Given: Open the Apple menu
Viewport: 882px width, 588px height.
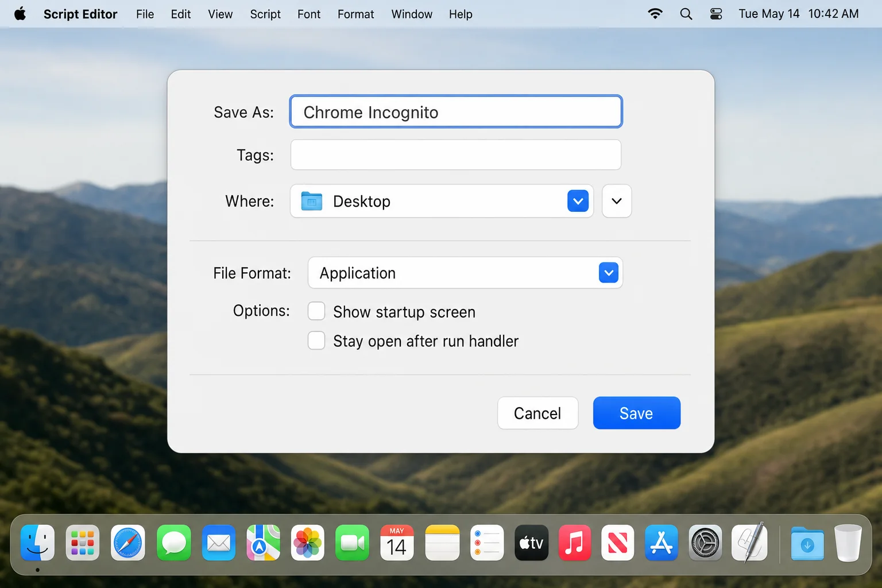Looking at the screenshot, I should click(20, 14).
